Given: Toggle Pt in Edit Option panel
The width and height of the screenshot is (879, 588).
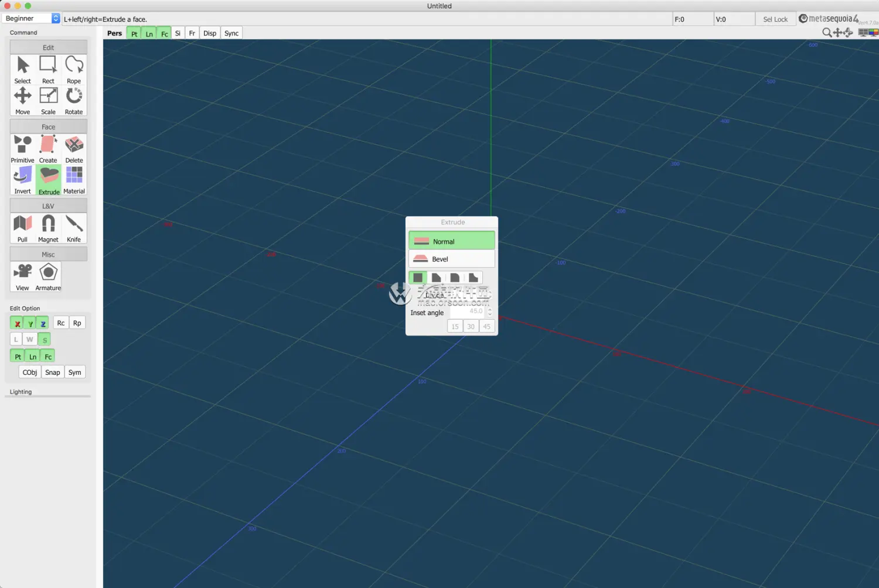Looking at the screenshot, I should pyautogui.click(x=18, y=356).
